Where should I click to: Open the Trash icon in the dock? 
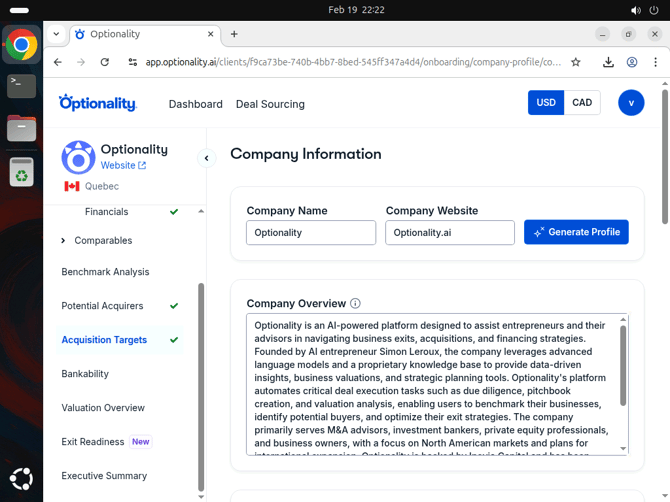(x=21, y=172)
